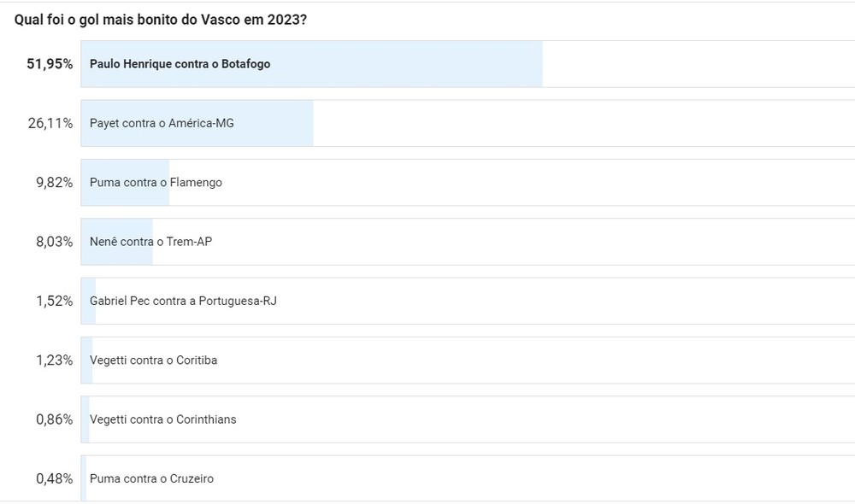Click the empty part of the América-MG result bar

tap(581, 123)
